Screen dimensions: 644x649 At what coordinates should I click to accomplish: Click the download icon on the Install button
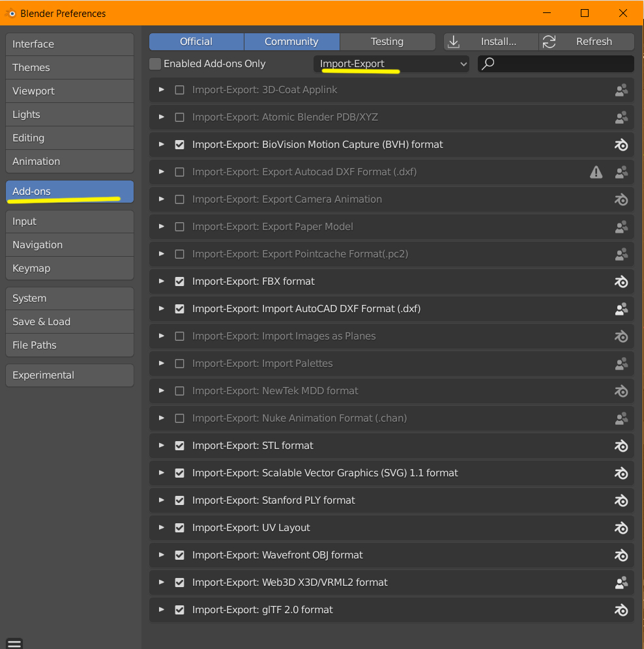[454, 42]
